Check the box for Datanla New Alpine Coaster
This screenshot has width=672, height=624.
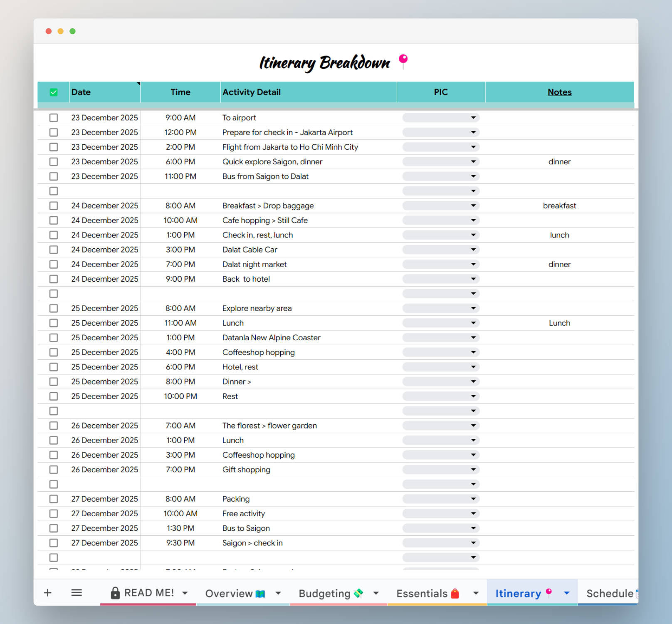tap(54, 337)
